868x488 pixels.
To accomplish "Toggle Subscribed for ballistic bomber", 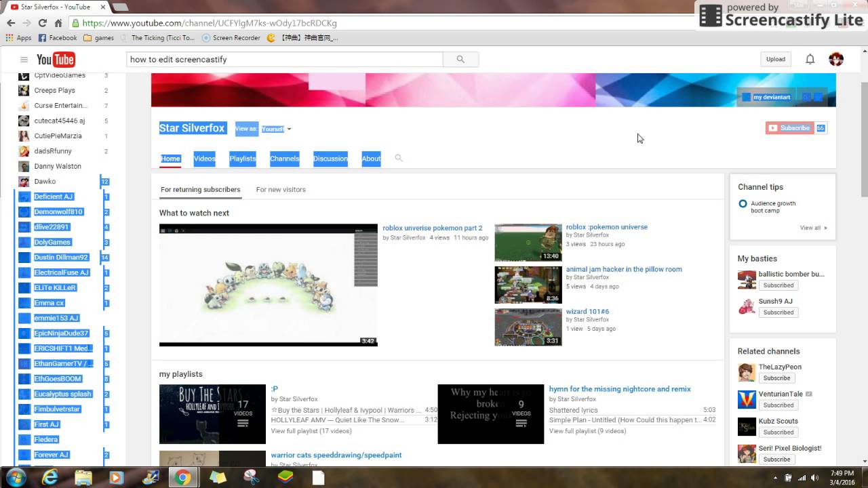I will click(778, 285).
